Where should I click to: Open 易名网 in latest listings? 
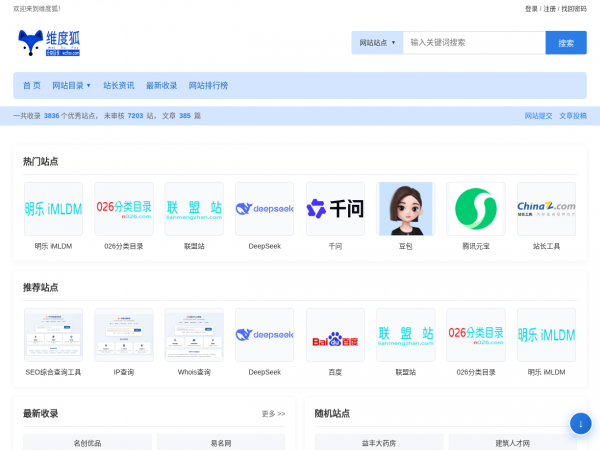tap(221, 443)
